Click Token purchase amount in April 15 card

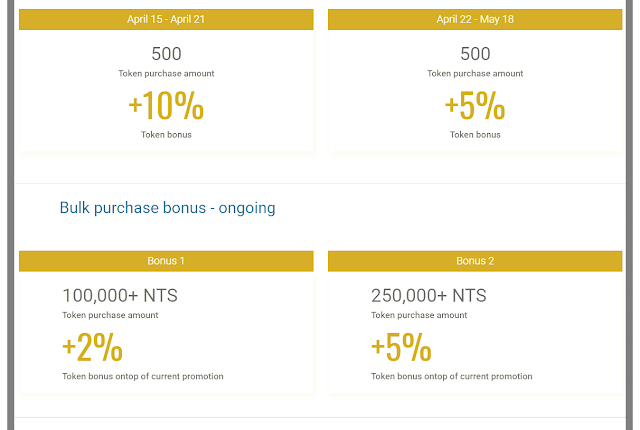pyautogui.click(x=166, y=73)
